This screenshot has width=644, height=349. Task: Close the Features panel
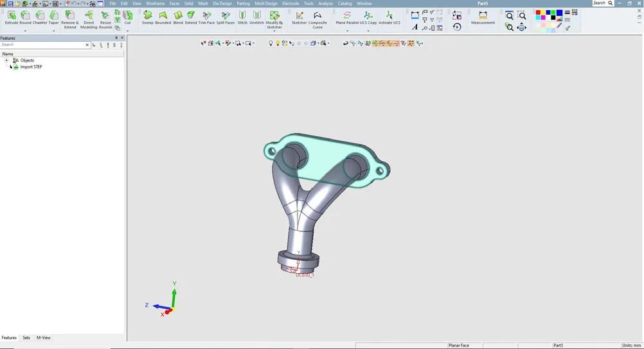(122, 38)
